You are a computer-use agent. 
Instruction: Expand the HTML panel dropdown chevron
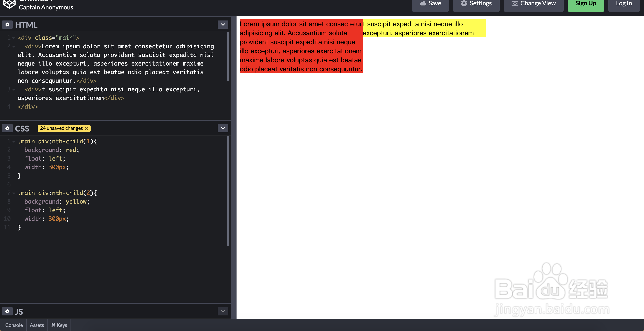click(x=223, y=25)
